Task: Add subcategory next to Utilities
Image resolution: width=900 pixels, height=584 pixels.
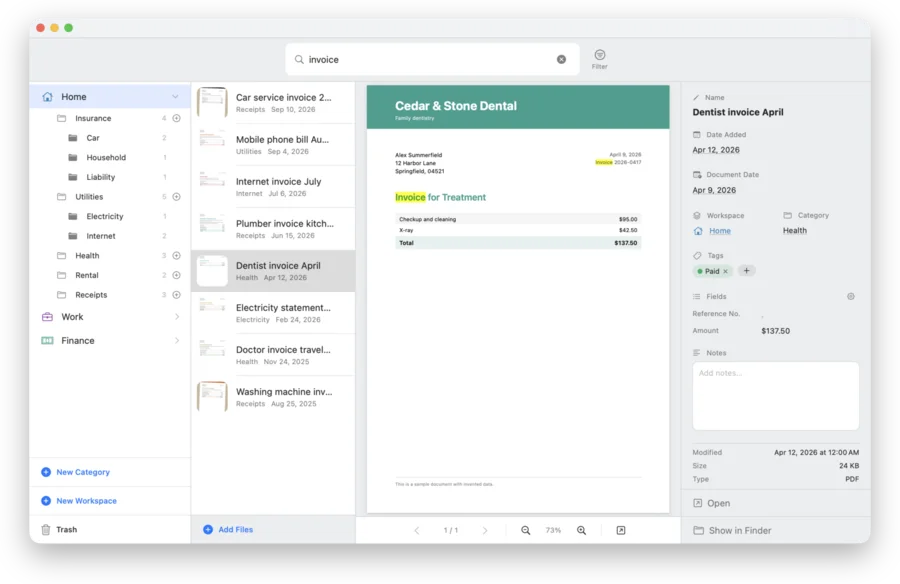Action: [x=177, y=196]
